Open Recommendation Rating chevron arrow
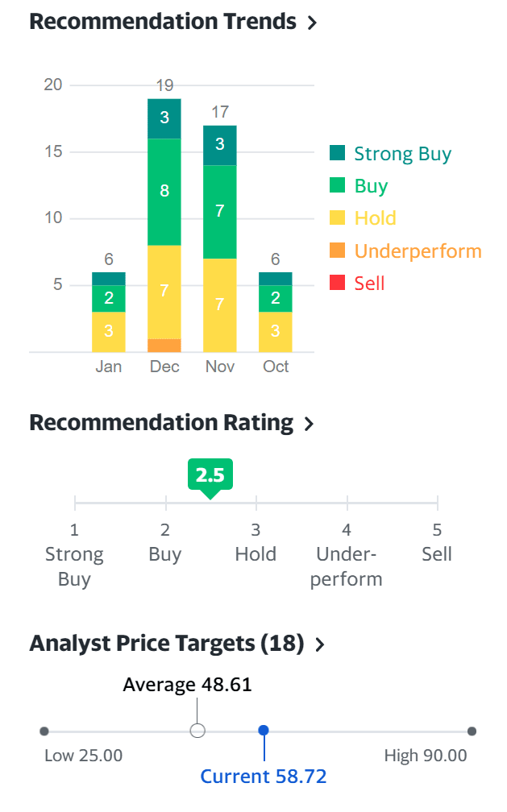This screenshot has height=812, width=507. tap(309, 424)
